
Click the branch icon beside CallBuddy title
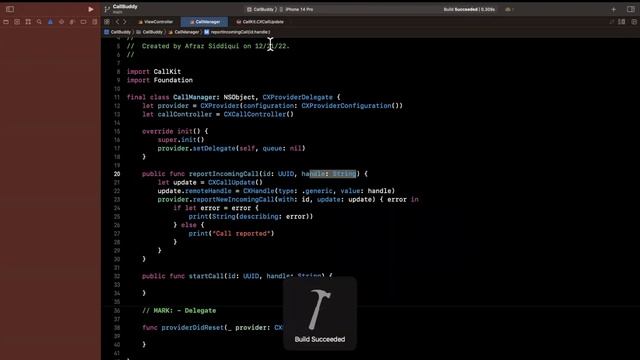coord(107,9)
